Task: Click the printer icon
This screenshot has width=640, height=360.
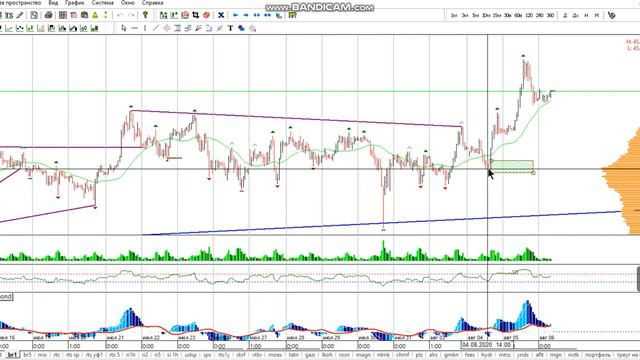Action: pyautogui.click(x=48, y=16)
